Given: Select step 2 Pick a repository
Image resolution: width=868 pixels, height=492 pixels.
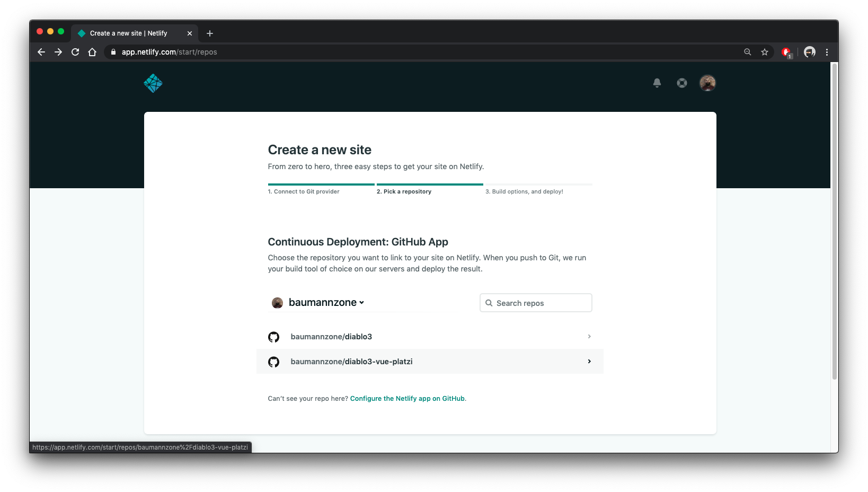Looking at the screenshot, I should pyautogui.click(x=404, y=191).
